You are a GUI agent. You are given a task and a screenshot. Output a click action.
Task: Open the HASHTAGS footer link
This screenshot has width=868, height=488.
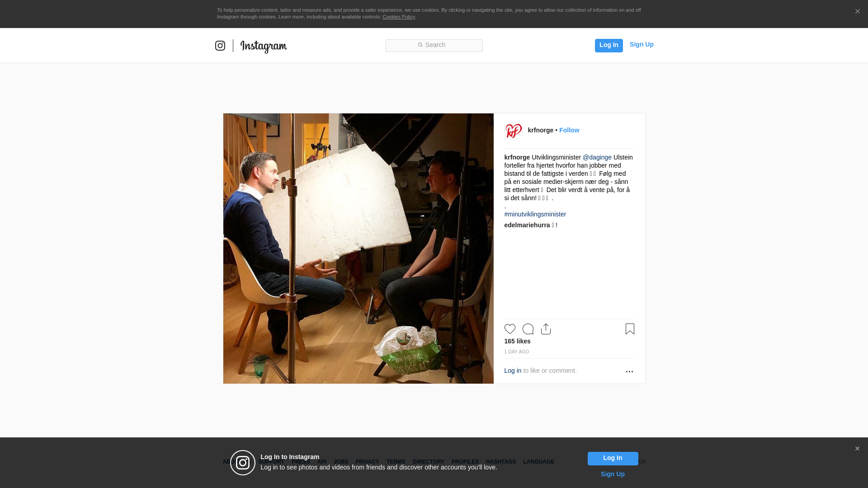[501, 462]
